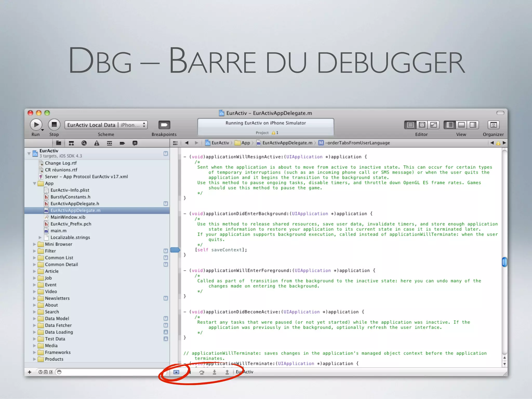Select Server - App Protocol EurActiv v17.xml
Image resolution: width=532 pixels, height=399 pixels.
[x=97, y=177]
